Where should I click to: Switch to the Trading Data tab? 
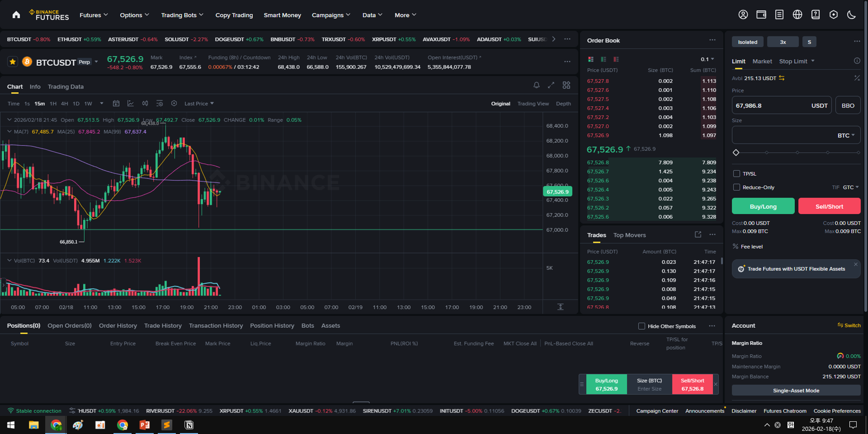66,87
